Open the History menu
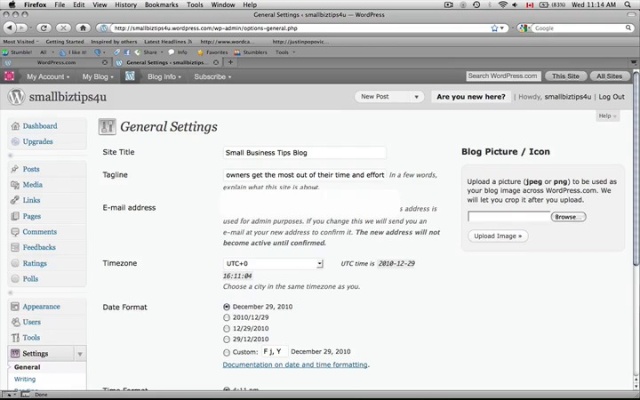The width and height of the screenshot is (640, 400). (125, 5)
